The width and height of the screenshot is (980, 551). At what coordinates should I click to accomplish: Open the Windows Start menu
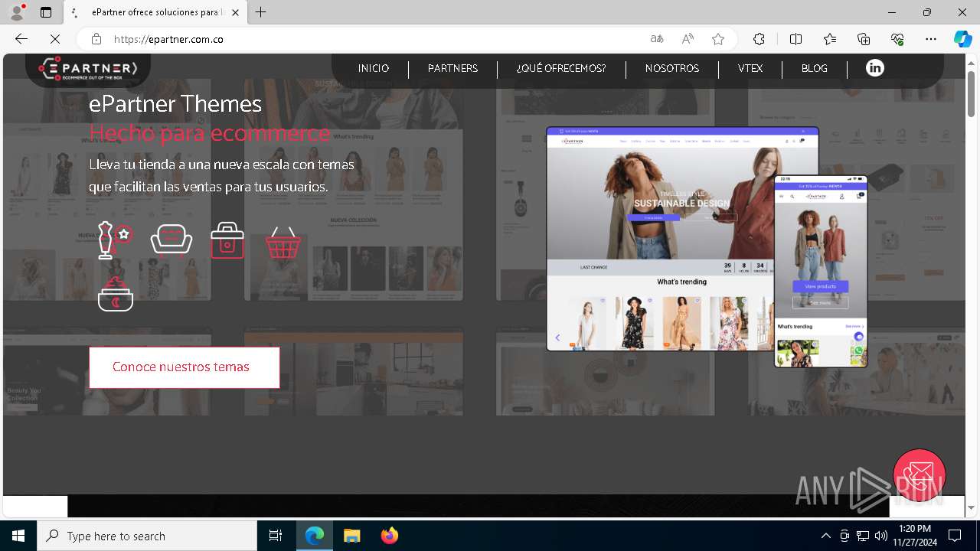tap(18, 536)
